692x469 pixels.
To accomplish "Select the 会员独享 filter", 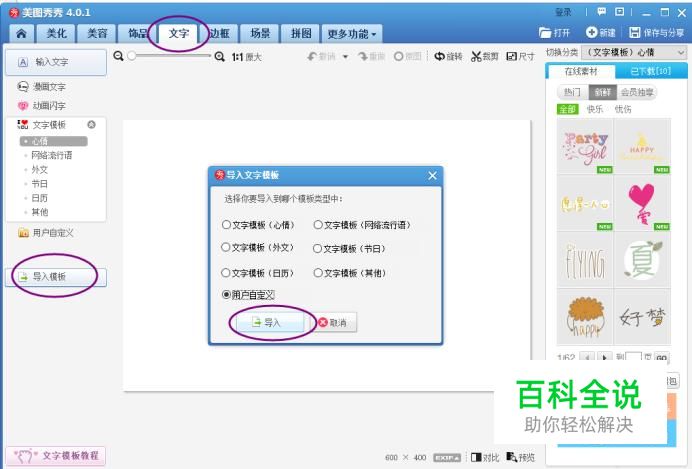I will [636, 92].
